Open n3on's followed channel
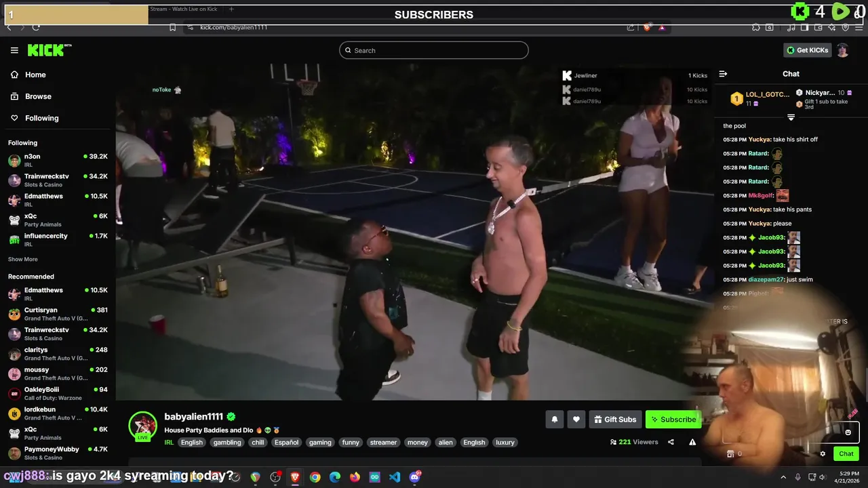The image size is (868, 488). (x=58, y=160)
